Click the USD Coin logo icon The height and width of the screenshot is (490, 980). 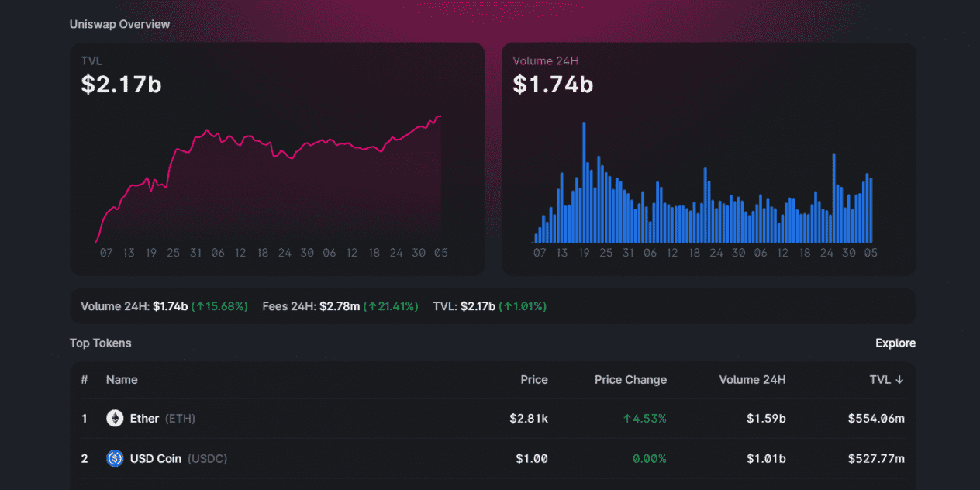tap(115, 458)
